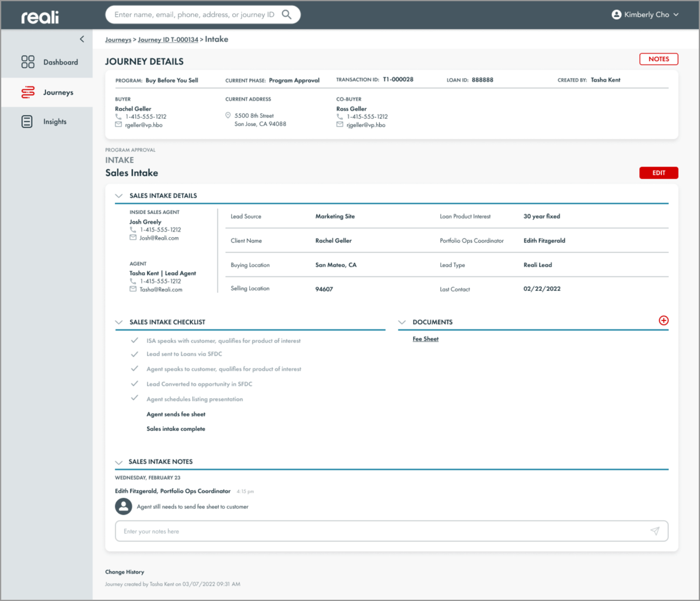700x601 pixels.
Task: Click the note author avatar icon
Action: tap(123, 507)
